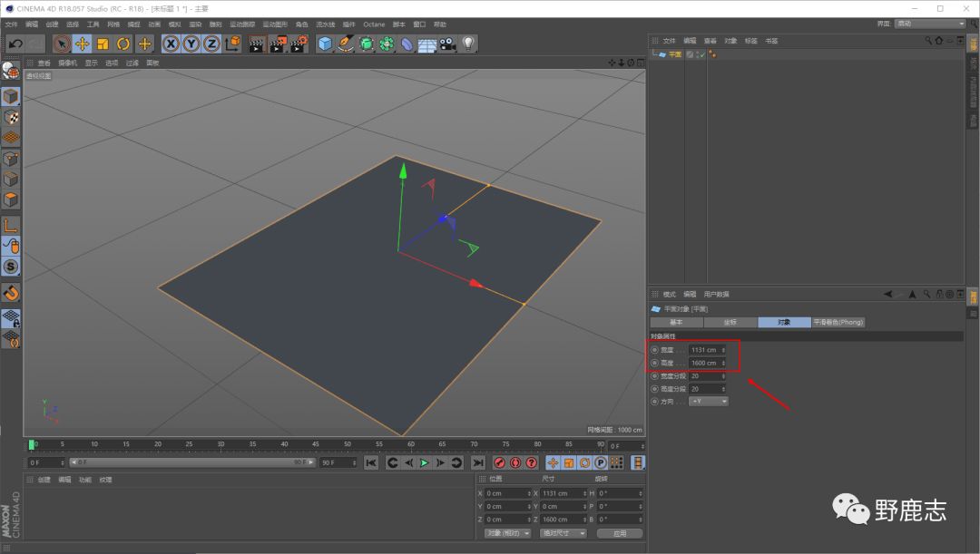Select the Move tool in top toolbar
980x554 pixels.
[83, 44]
